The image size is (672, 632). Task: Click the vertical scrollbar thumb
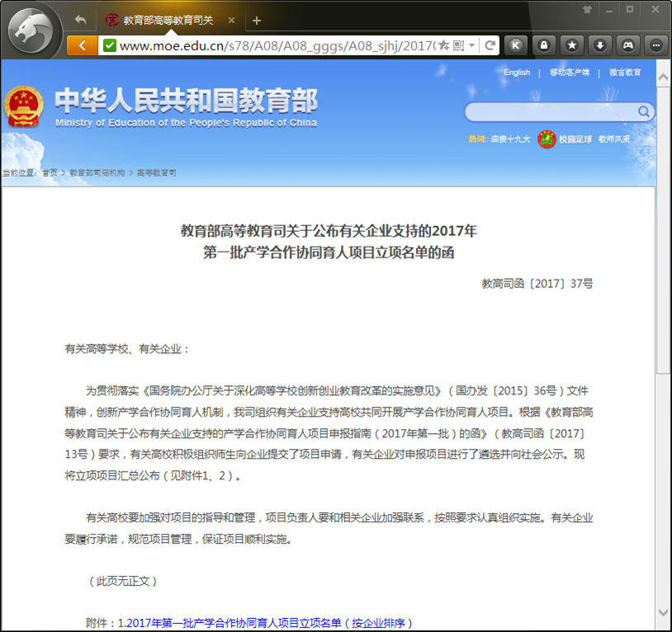click(663, 230)
